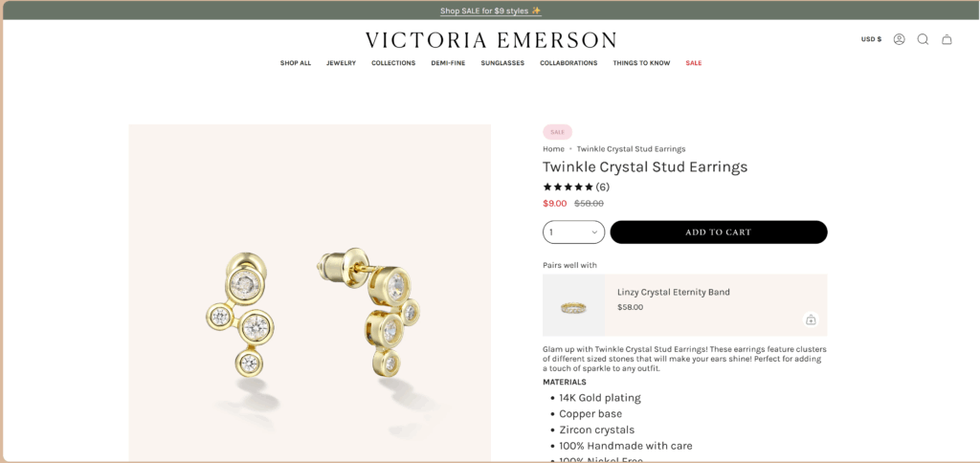Image resolution: width=980 pixels, height=463 pixels.
Task: Follow the Shop SALE for $9 styles link
Action: click(491, 11)
